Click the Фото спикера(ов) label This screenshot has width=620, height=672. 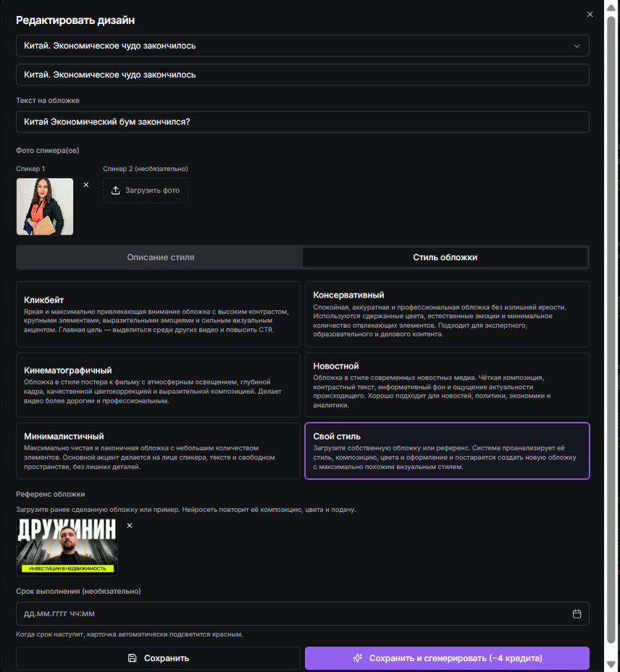click(48, 151)
